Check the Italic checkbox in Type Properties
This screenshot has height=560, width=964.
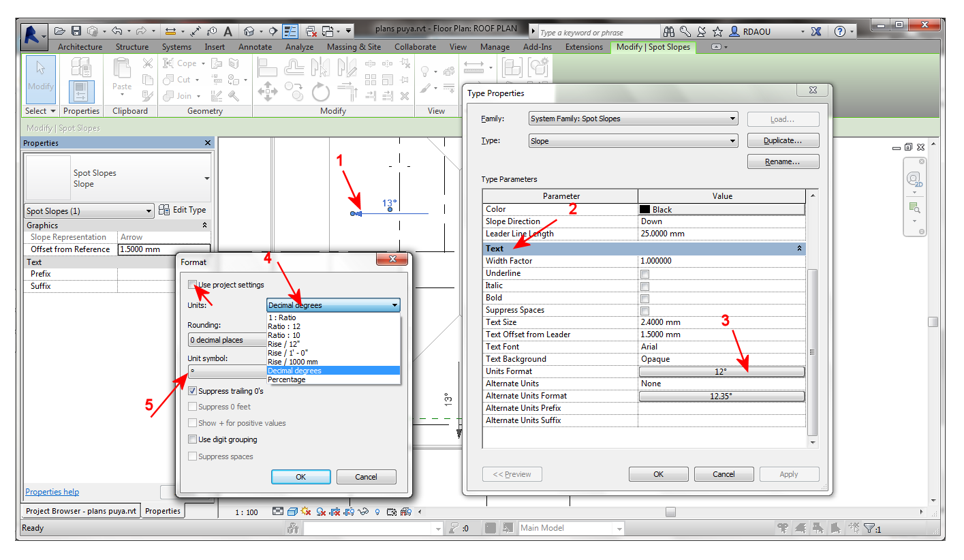pyautogui.click(x=644, y=286)
